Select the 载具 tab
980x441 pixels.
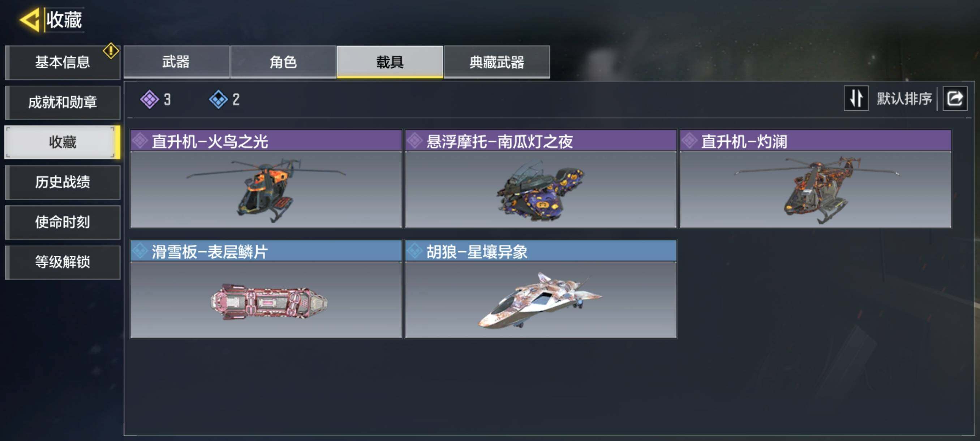click(x=390, y=62)
